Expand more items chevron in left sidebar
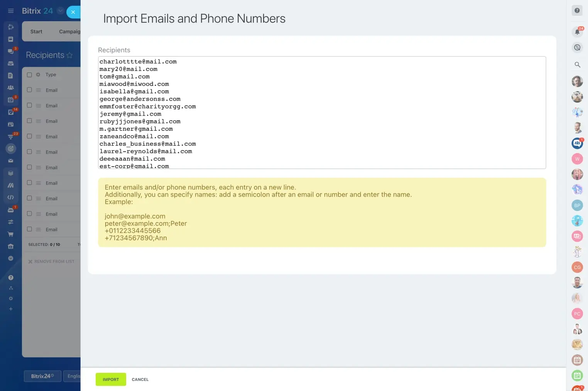The image size is (588, 391). point(11,258)
